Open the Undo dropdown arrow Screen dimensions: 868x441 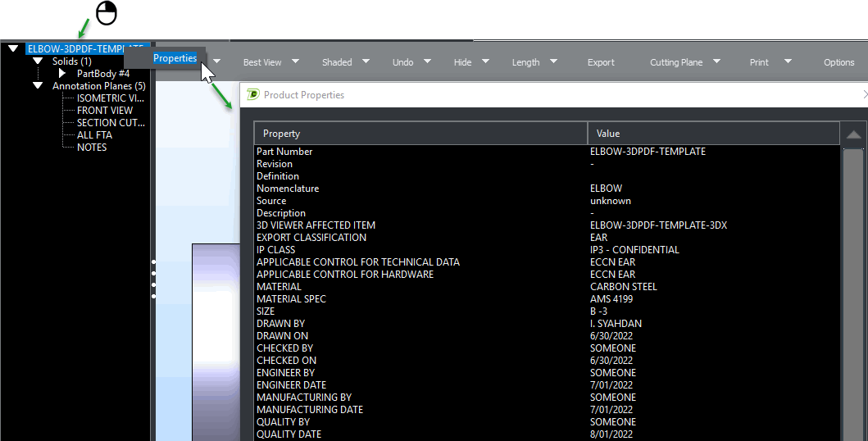click(427, 61)
